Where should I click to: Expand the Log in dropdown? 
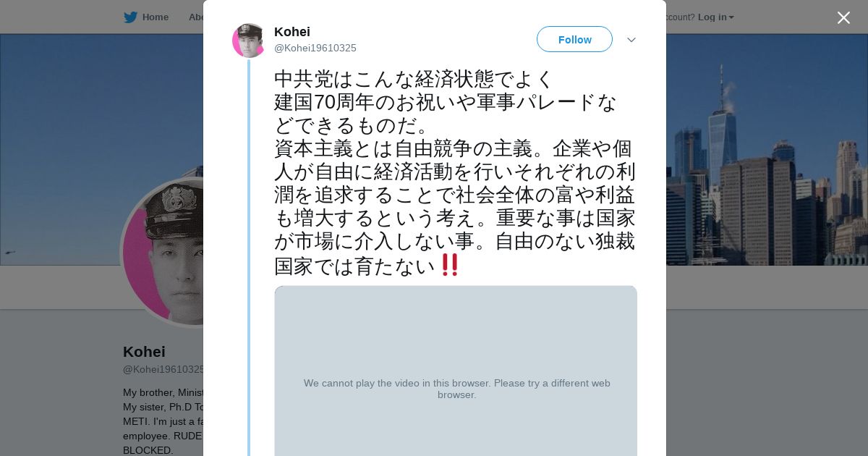pyautogui.click(x=715, y=17)
